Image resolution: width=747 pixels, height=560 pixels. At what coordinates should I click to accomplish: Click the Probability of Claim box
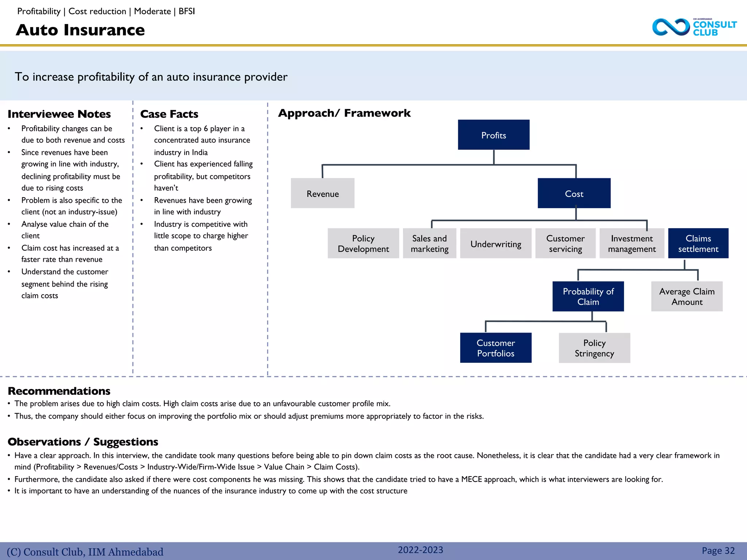pos(588,296)
